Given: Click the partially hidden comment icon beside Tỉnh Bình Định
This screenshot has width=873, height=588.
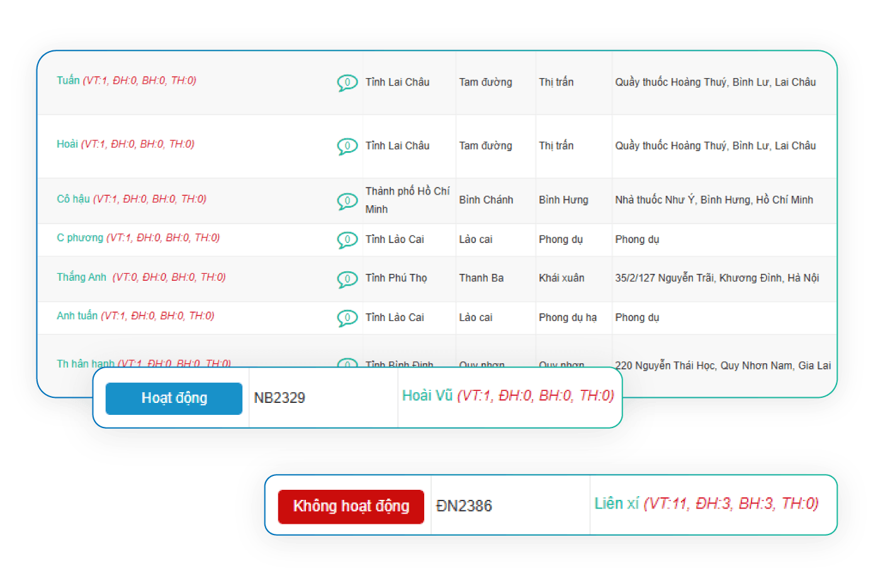Looking at the screenshot, I should (x=347, y=363).
